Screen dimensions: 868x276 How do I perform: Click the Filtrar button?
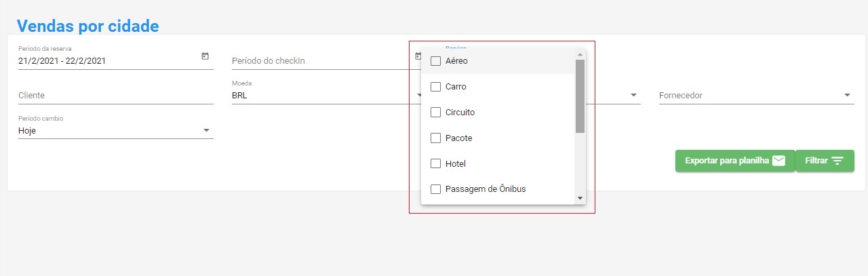pos(825,161)
